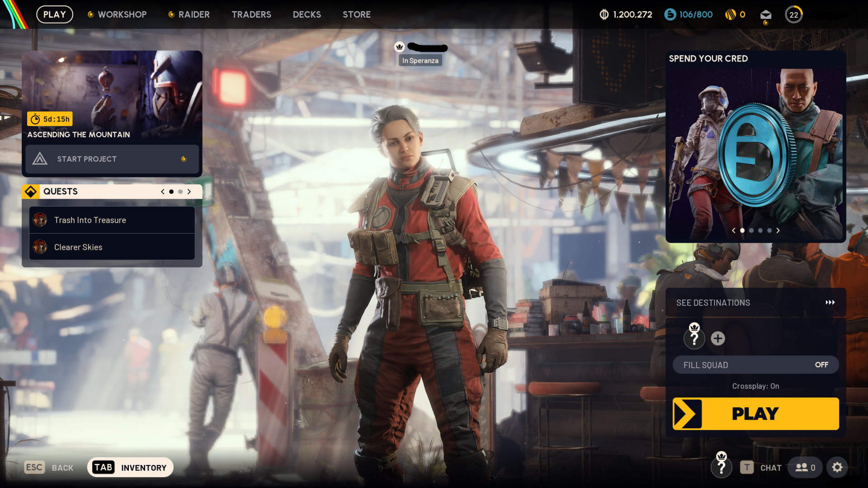The height and width of the screenshot is (488, 868).
Task: Click the project triangle icon
Action: coord(40,159)
